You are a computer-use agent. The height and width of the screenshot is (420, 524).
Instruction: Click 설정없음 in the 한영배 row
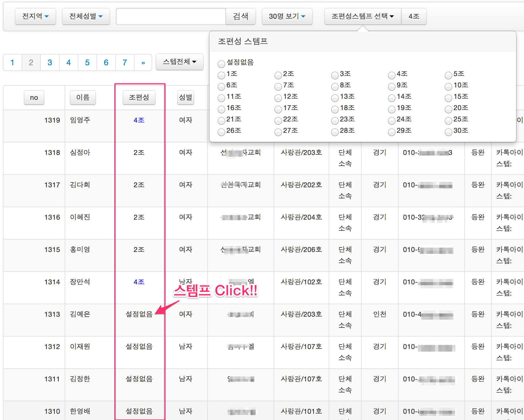139,411
